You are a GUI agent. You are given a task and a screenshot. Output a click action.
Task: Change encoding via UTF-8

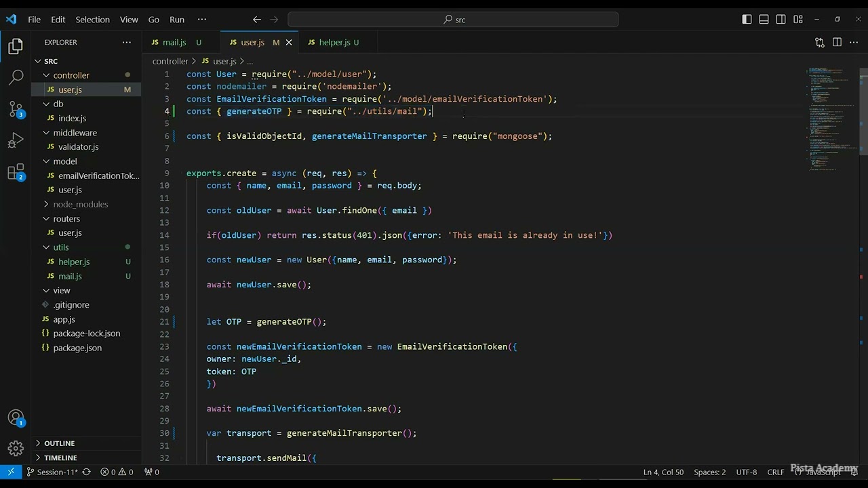pyautogui.click(x=747, y=472)
